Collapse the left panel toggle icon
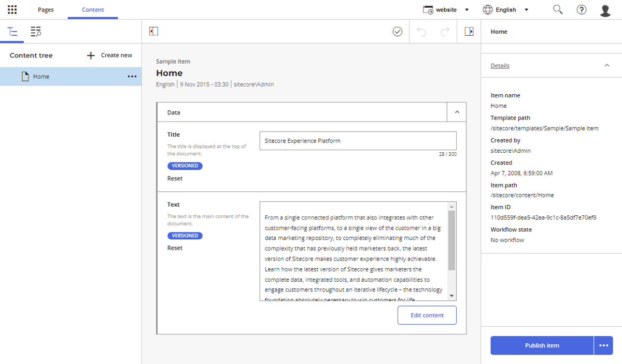 (153, 32)
